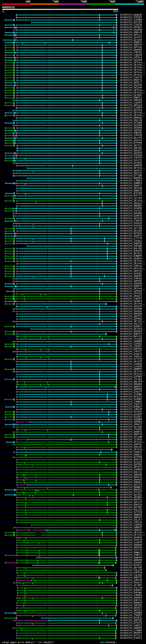The image size is (146, 644).
Task: Click the orange ~40% identity legend segment
Action: pyautogui.click(x=44, y=4)
